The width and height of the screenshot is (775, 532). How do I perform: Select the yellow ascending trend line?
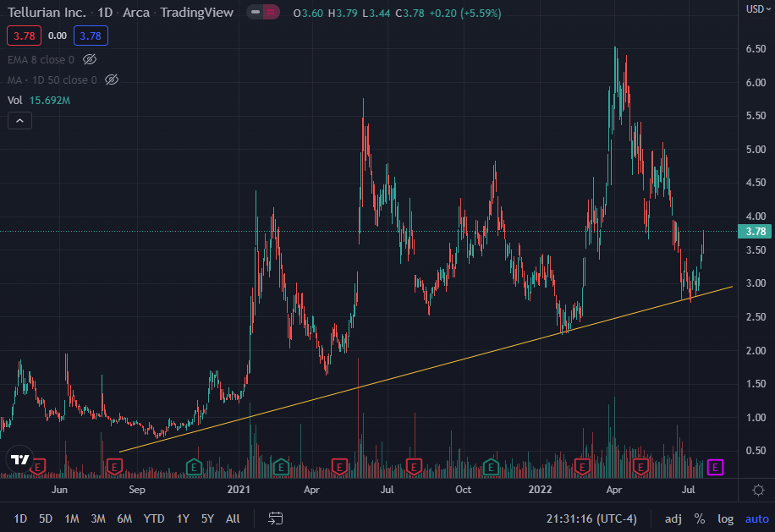[x=425, y=369]
